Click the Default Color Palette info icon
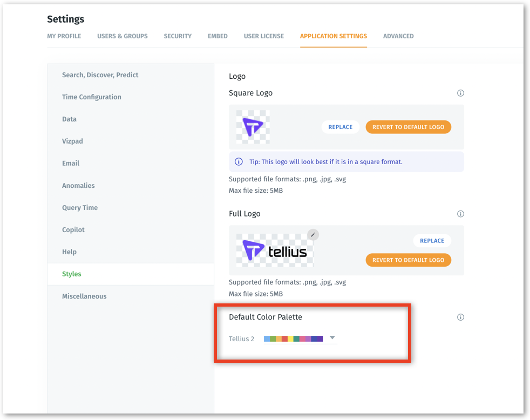 click(x=460, y=317)
